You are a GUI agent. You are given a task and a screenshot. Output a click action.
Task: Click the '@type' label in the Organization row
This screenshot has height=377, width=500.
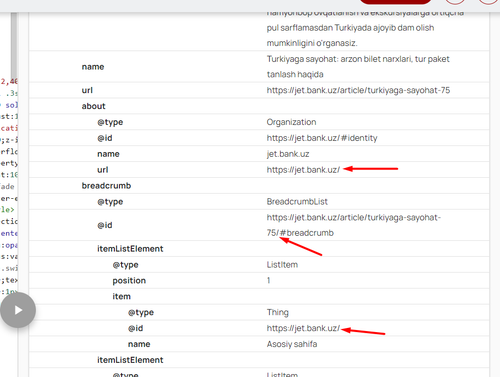(110, 122)
